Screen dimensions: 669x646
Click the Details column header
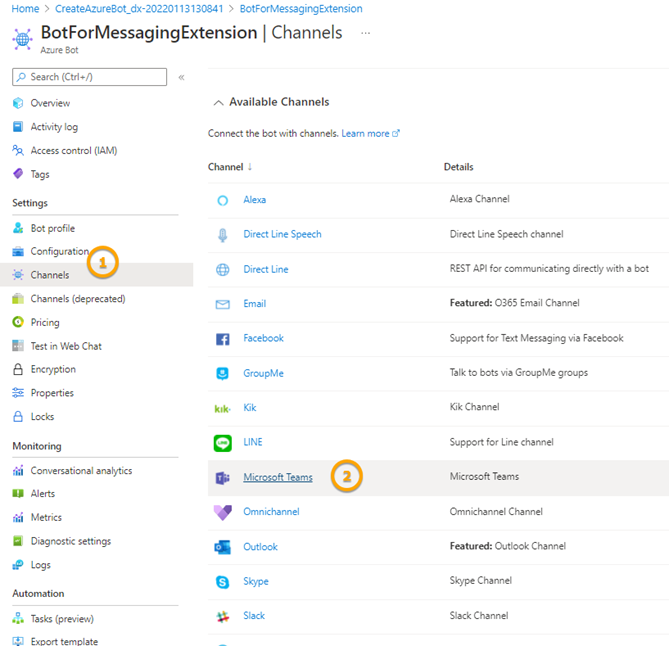click(x=459, y=167)
